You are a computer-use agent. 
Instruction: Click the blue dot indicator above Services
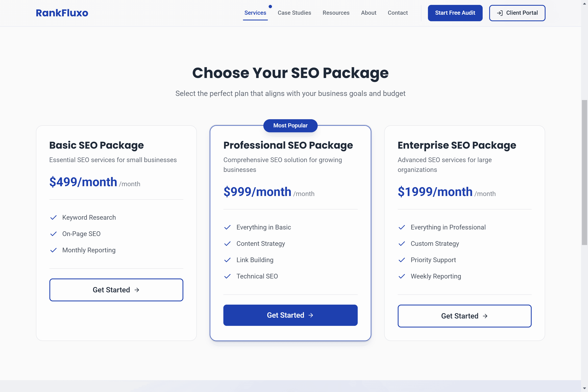270,7
